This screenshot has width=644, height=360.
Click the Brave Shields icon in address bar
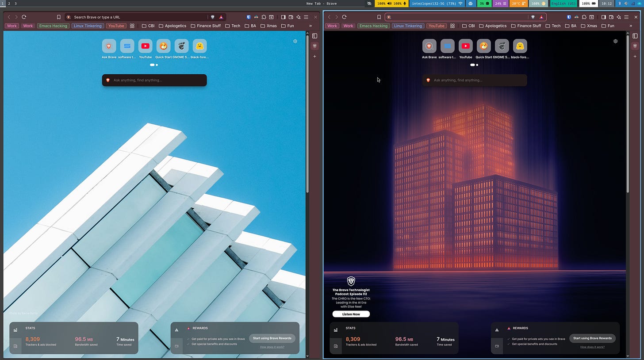point(212,17)
